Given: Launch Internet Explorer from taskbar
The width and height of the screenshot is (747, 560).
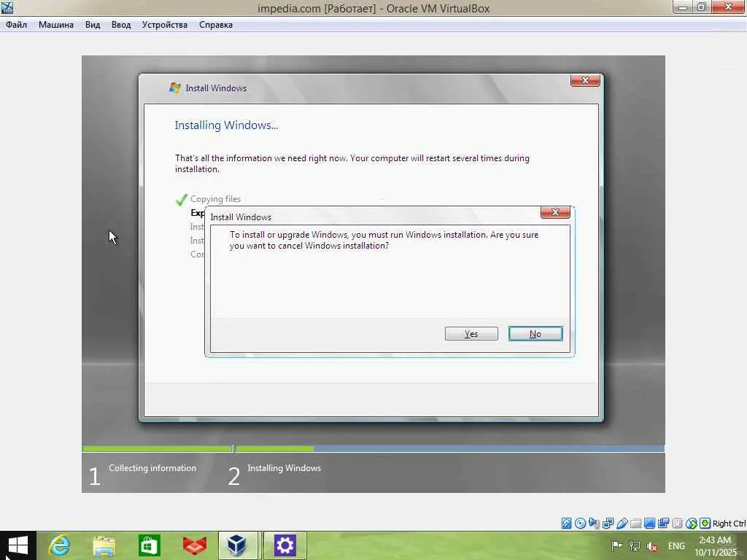Looking at the screenshot, I should tap(59, 545).
